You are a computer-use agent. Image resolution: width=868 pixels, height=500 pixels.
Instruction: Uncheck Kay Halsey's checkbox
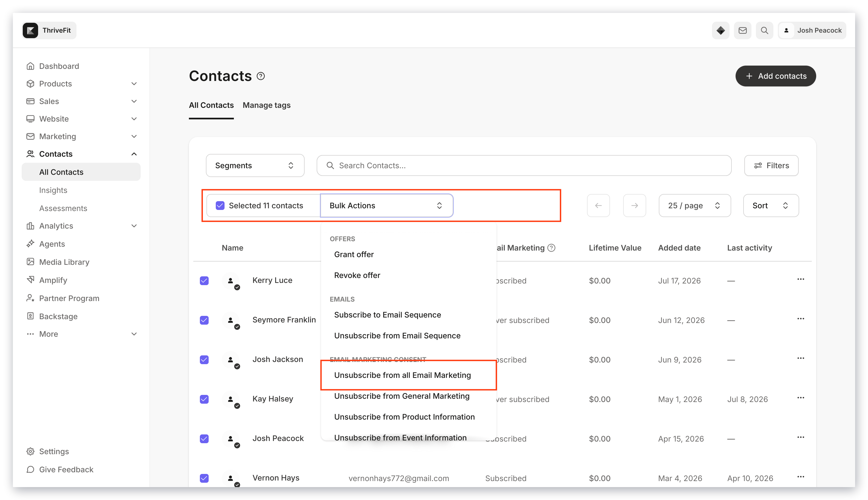(x=204, y=399)
